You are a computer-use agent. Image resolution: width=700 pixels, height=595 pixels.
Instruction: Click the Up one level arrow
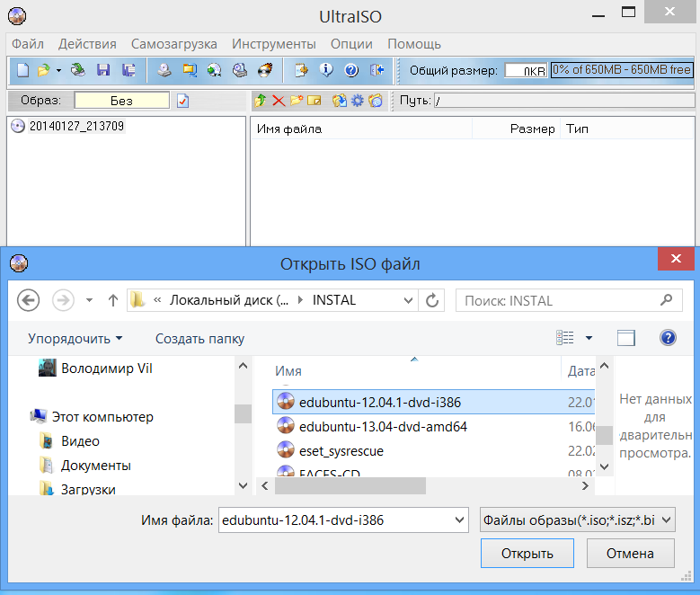click(x=113, y=300)
